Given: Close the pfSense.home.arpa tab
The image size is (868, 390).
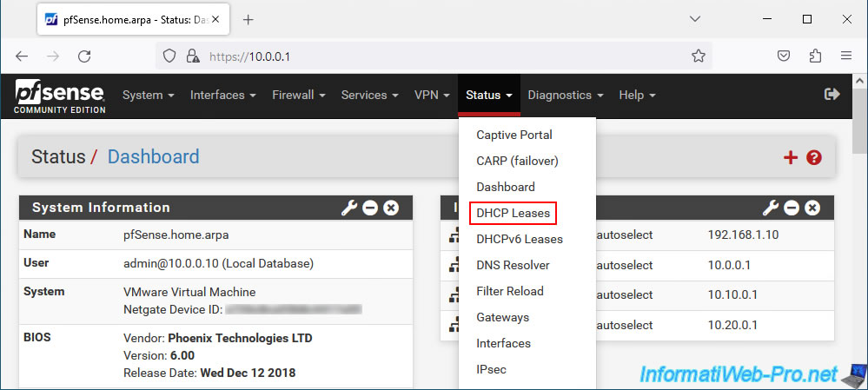Looking at the screenshot, I should click(215, 19).
